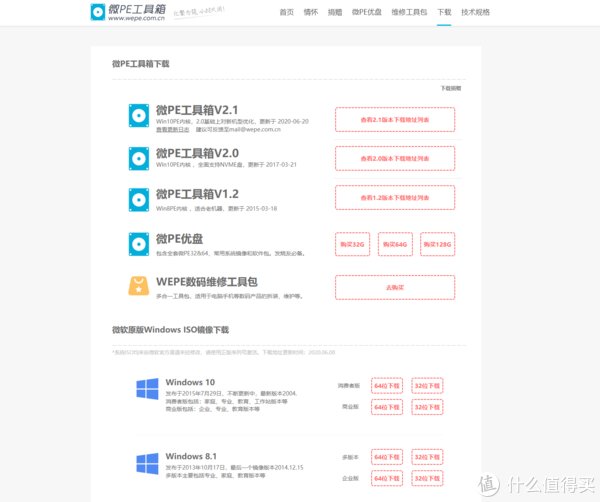Download Windows 10 消费者版 32位

click(x=427, y=386)
